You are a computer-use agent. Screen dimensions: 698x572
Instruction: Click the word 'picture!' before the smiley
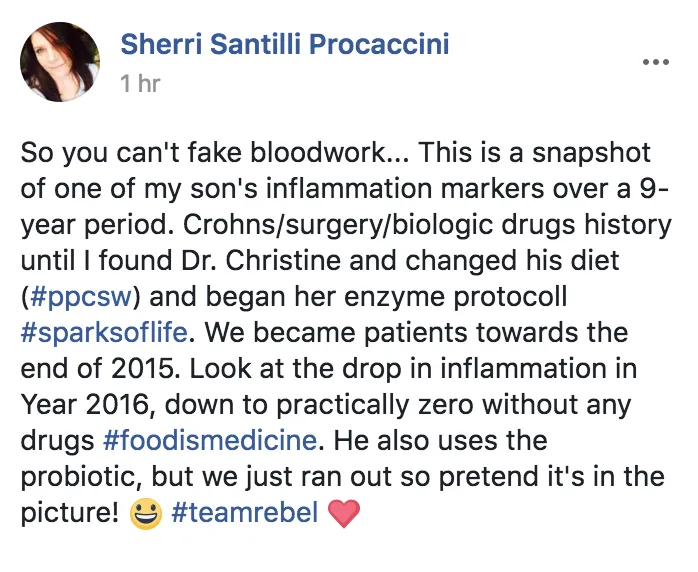70,513
